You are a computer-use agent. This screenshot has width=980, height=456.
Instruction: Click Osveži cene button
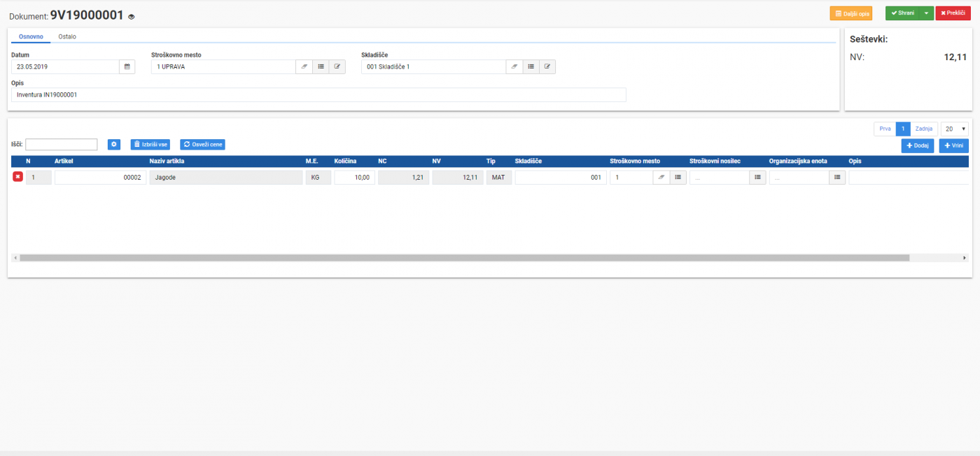point(202,144)
